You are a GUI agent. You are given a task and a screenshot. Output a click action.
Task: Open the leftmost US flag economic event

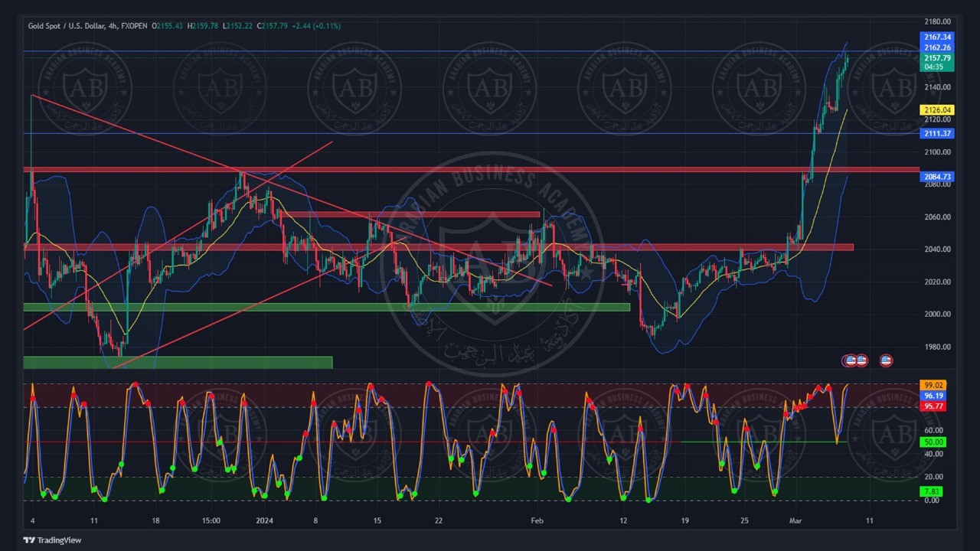tap(849, 360)
